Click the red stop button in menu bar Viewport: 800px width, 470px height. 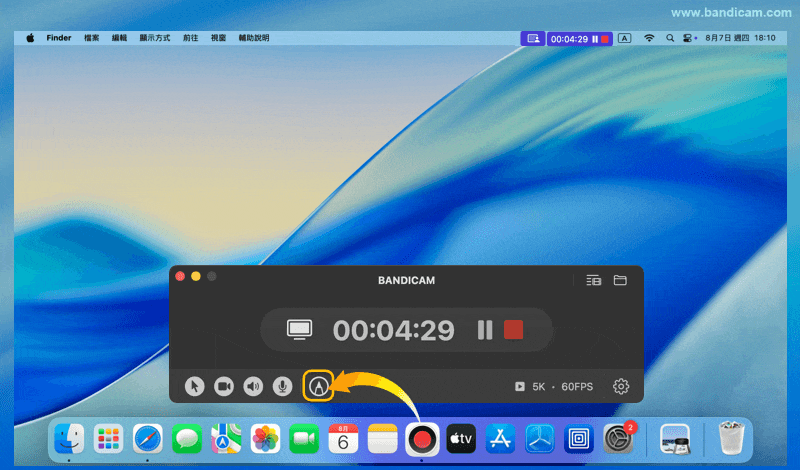(605, 38)
